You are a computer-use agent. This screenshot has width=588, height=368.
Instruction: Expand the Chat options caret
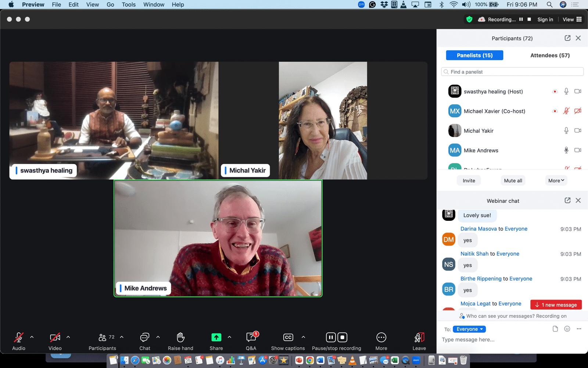[158, 337]
